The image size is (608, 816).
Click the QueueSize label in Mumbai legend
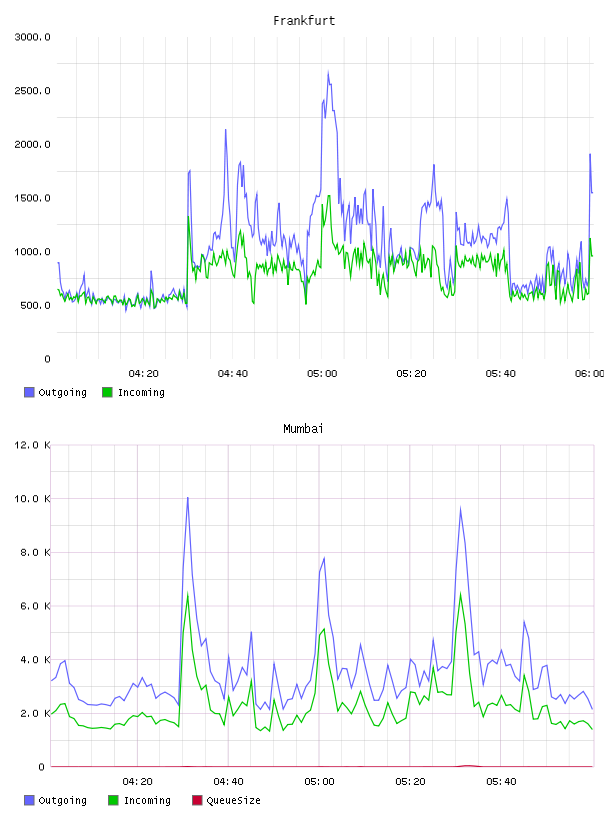233,800
